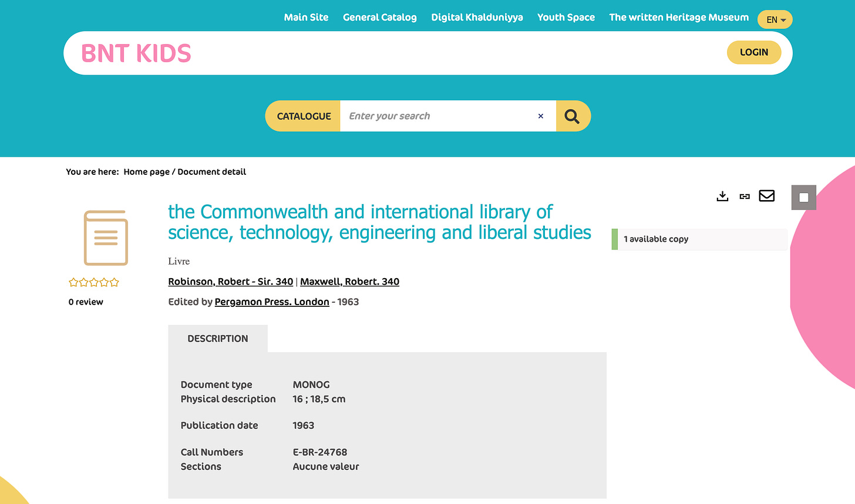Download the document record via download icon
The image size is (855, 504).
click(722, 196)
